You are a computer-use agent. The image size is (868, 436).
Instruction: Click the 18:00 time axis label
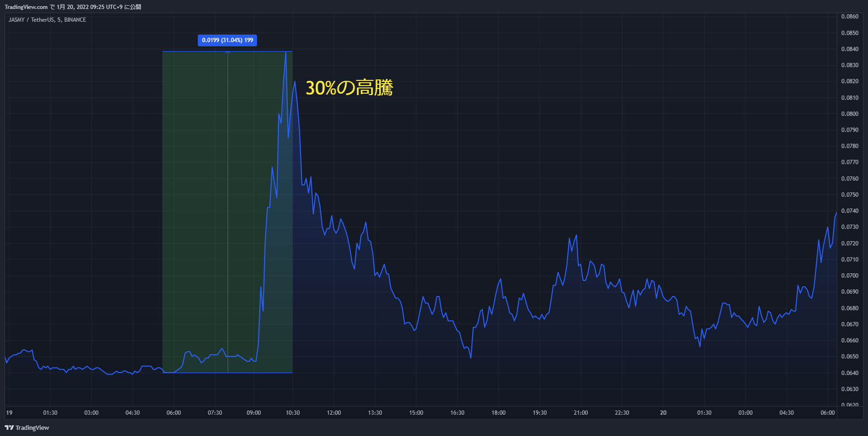(498, 413)
